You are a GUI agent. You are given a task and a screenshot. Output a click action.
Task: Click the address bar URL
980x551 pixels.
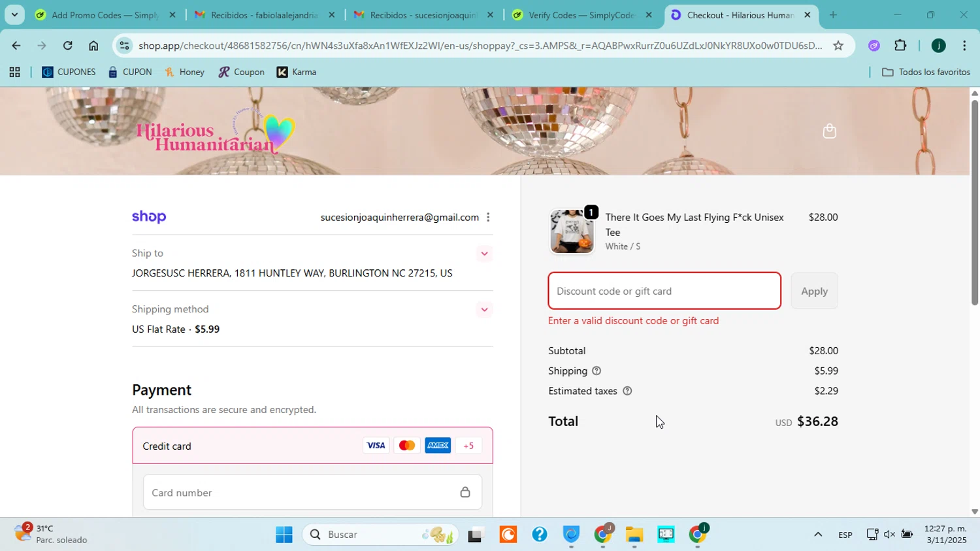[480, 46]
